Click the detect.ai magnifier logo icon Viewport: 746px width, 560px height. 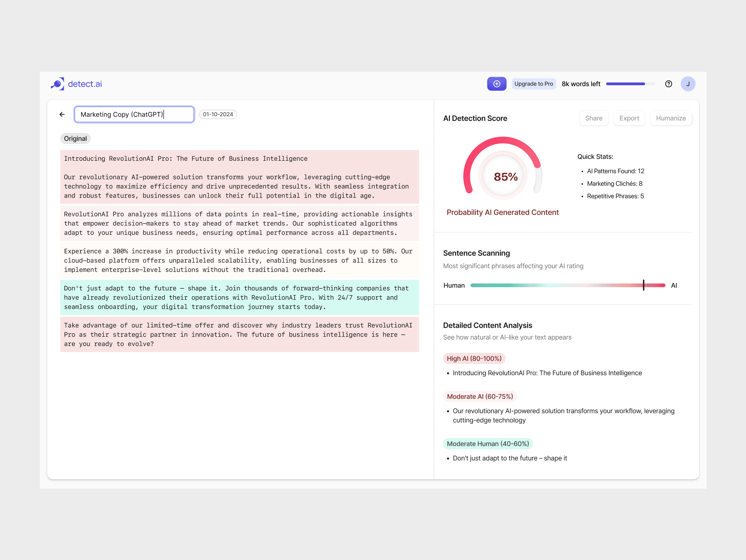[57, 84]
